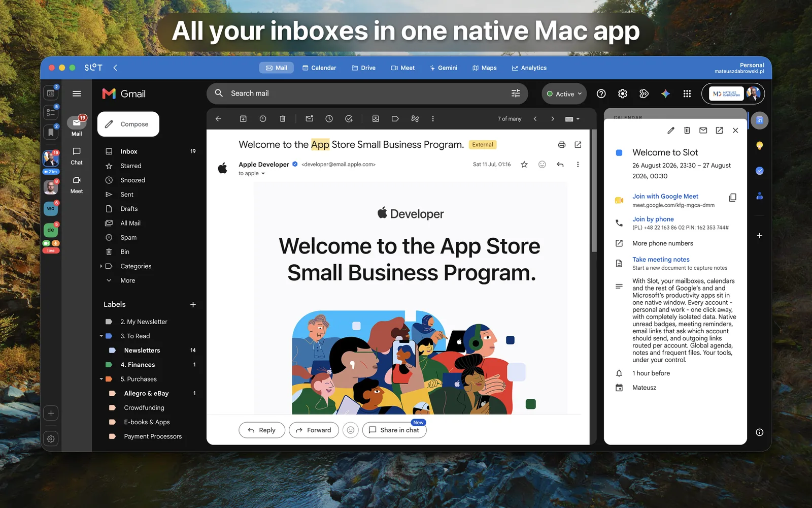Add the email to Tasks
Image resolution: width=812 pixels, height=508 pixels.
[x=349, y=119]
